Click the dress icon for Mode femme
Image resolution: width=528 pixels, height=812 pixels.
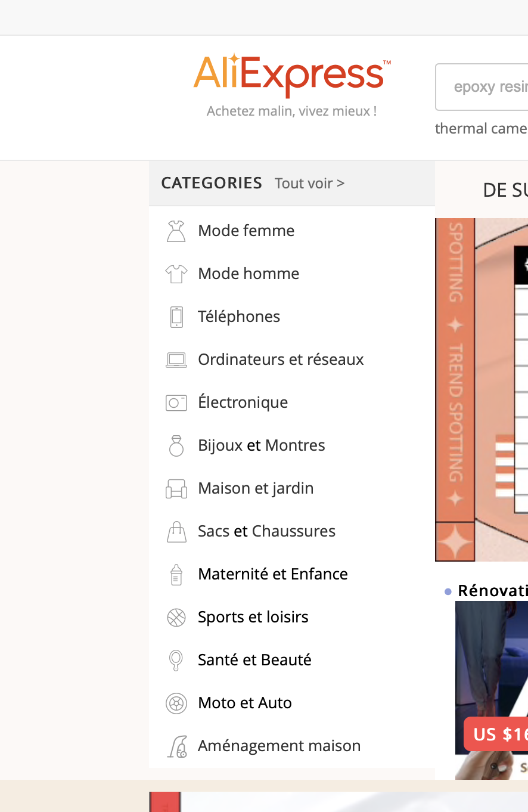[x=176, y=231]
